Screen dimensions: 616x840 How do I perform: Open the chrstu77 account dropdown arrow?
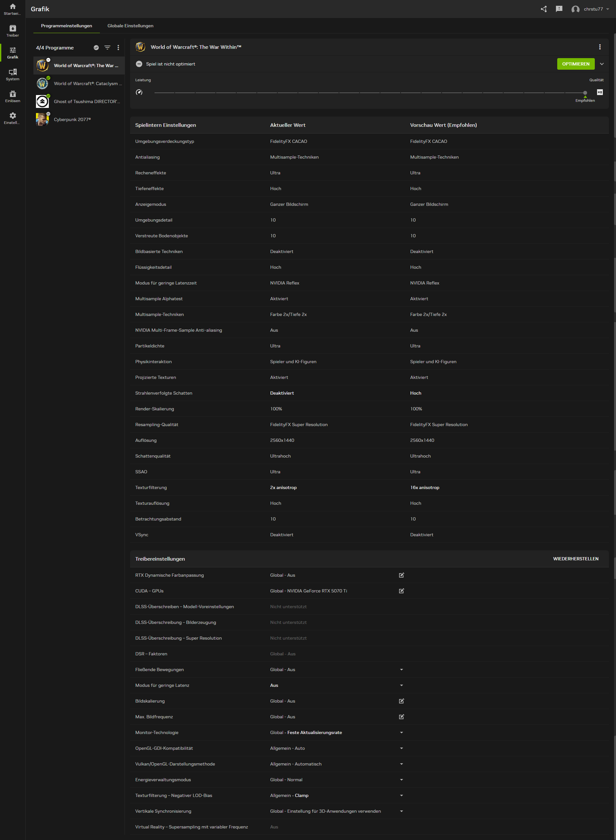pyautogui.click(x=608, y=9)
